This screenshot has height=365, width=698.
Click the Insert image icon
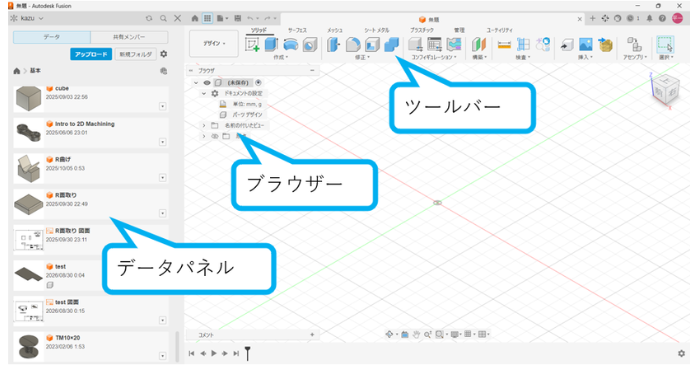pos(586,45)
